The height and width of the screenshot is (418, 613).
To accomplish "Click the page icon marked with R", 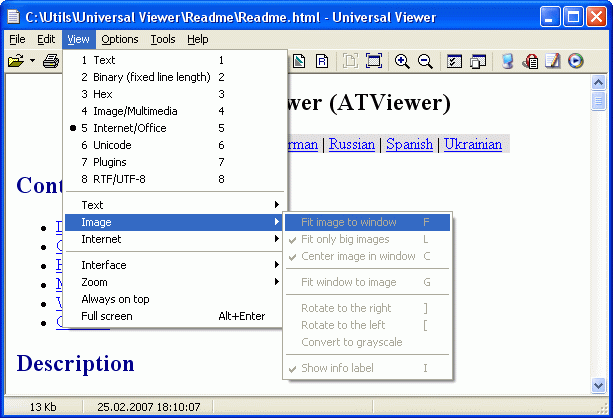I will point(322,61).
